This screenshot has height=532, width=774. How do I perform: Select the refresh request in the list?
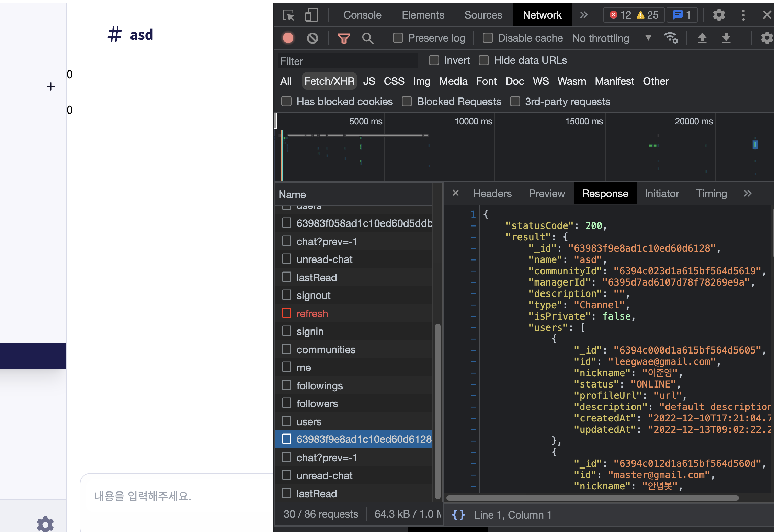312,313
